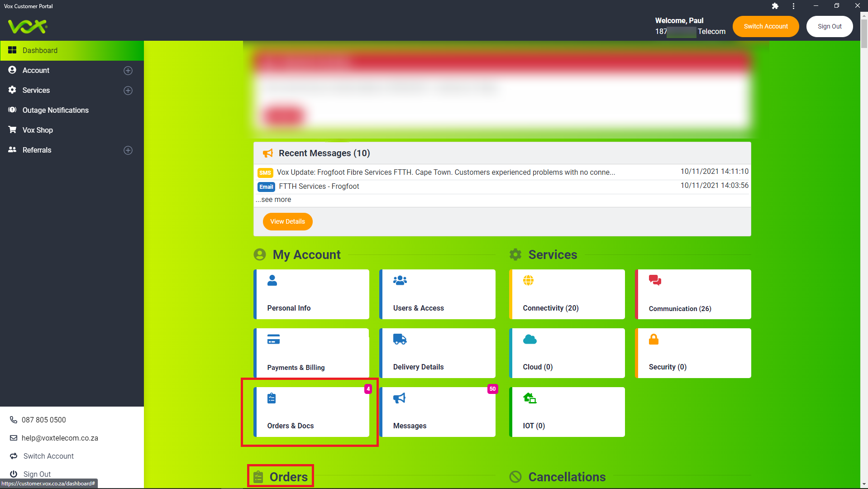Viewport: 868px width, 489px height.
Task: Click the Users & Access group icon
Action: pos(400,280)
